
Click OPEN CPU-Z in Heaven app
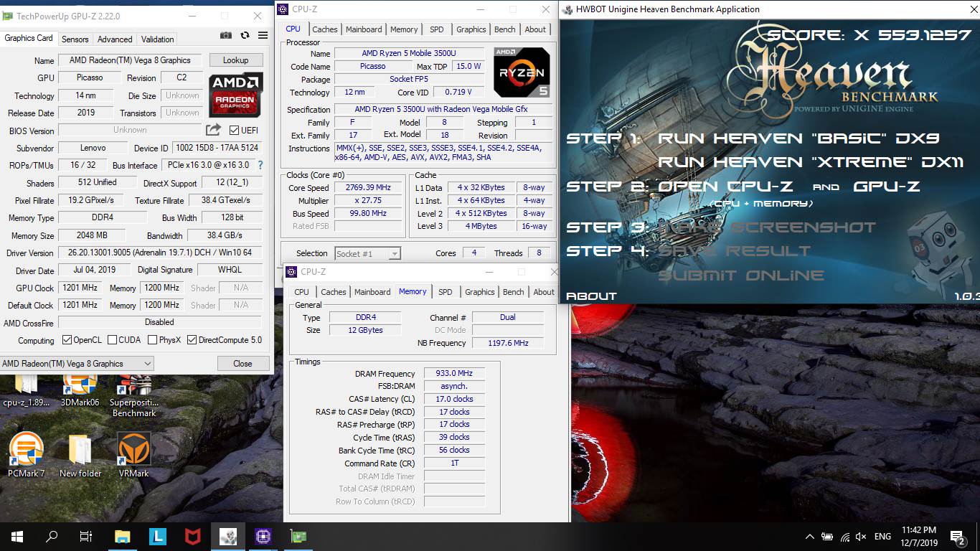click(x=725, y=187)
